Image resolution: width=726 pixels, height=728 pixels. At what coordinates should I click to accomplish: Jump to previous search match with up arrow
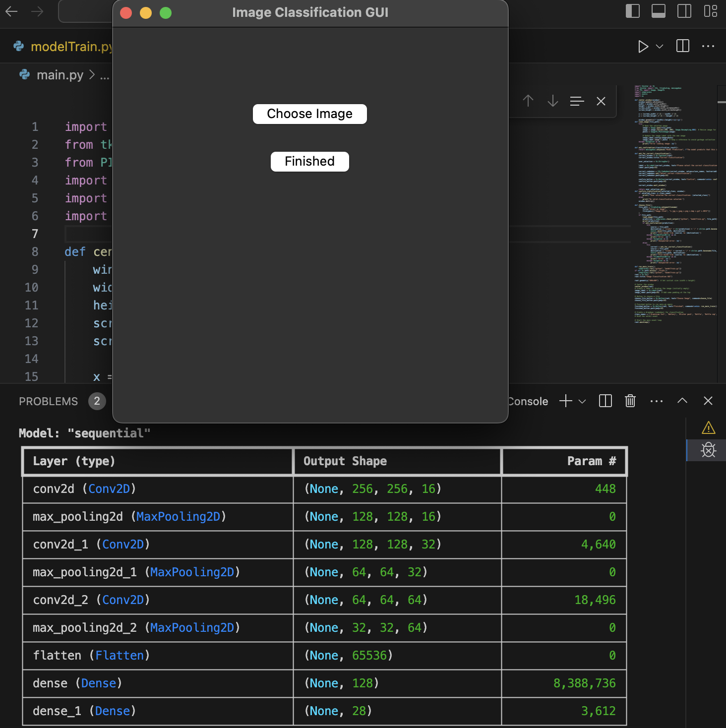pos(528,101)
